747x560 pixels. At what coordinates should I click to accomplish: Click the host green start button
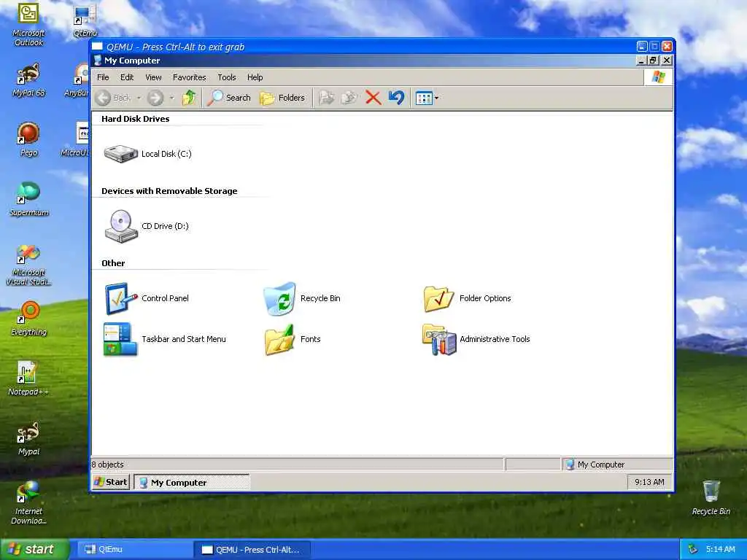coord(34,549)
